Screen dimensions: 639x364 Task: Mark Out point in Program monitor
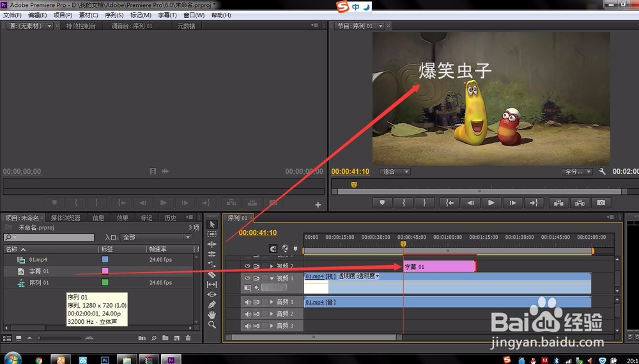(x=424, y=203)
